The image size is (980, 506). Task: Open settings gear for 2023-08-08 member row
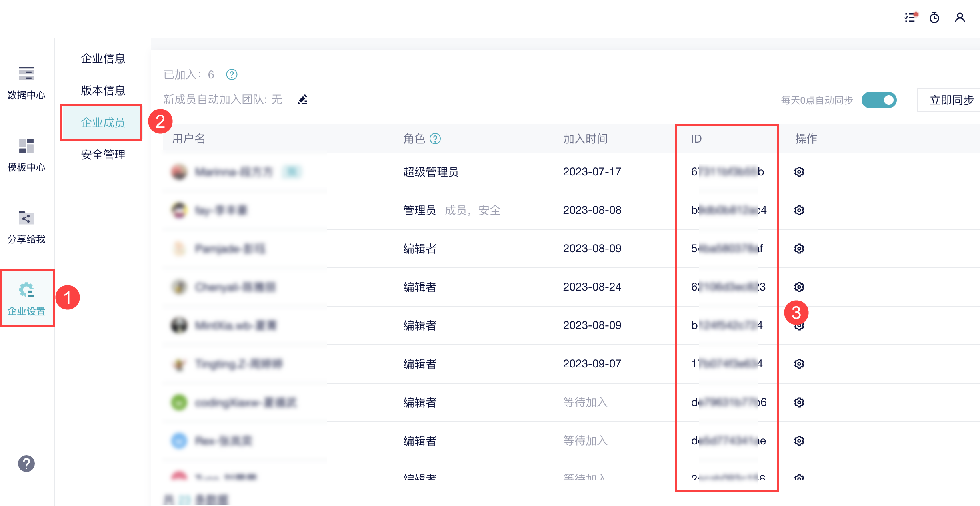point(799,210)
